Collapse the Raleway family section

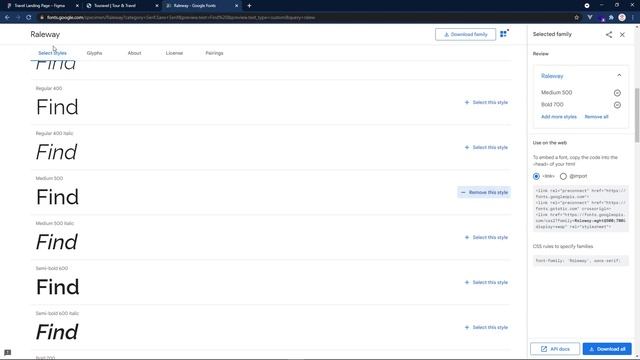click(619, 76)
